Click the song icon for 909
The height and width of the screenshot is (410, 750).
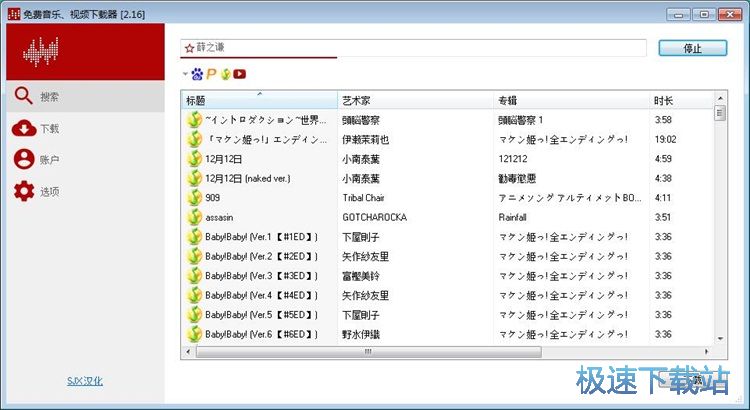[194, 198]
